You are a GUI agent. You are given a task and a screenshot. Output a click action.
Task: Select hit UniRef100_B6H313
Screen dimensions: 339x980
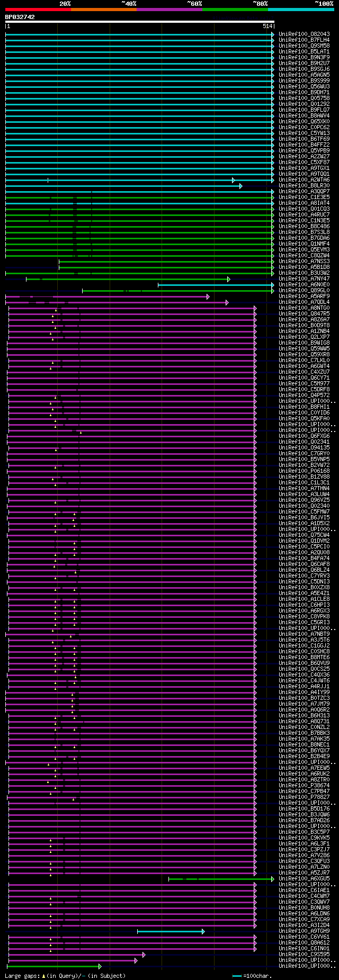click(x=304, y=715)
